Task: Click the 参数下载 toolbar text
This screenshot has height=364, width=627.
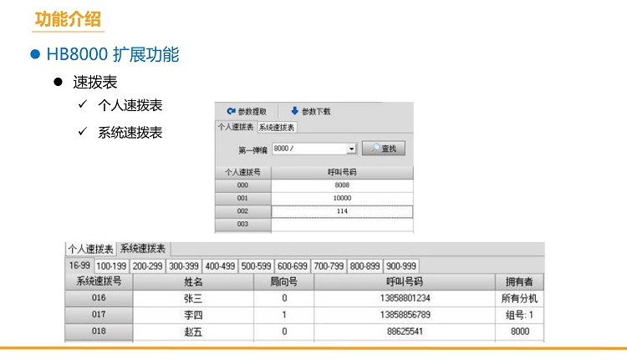Action: click(316, 111)
